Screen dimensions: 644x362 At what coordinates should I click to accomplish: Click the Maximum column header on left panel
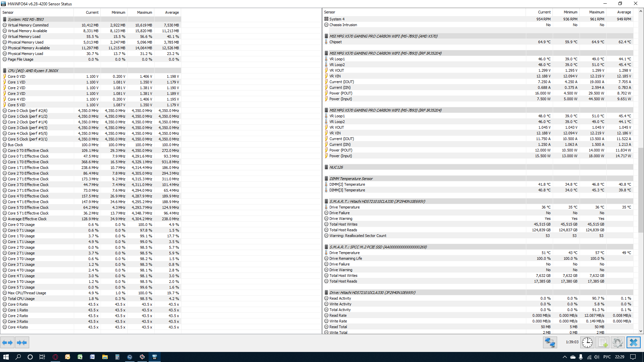tap(144, 12)
